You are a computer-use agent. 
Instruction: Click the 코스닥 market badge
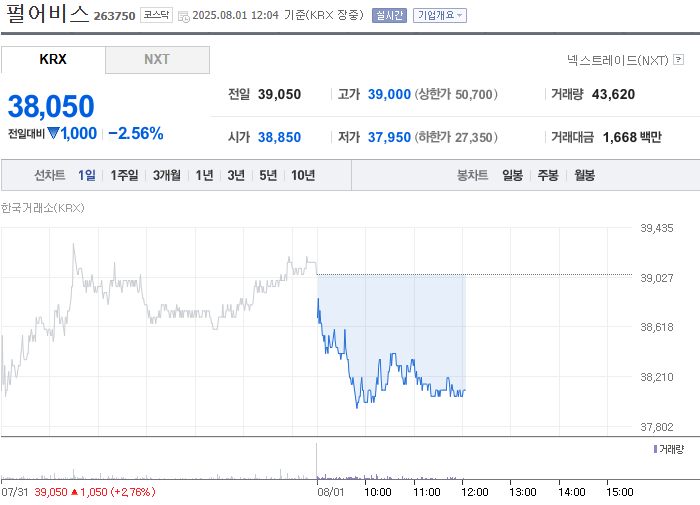pos(156,15)
